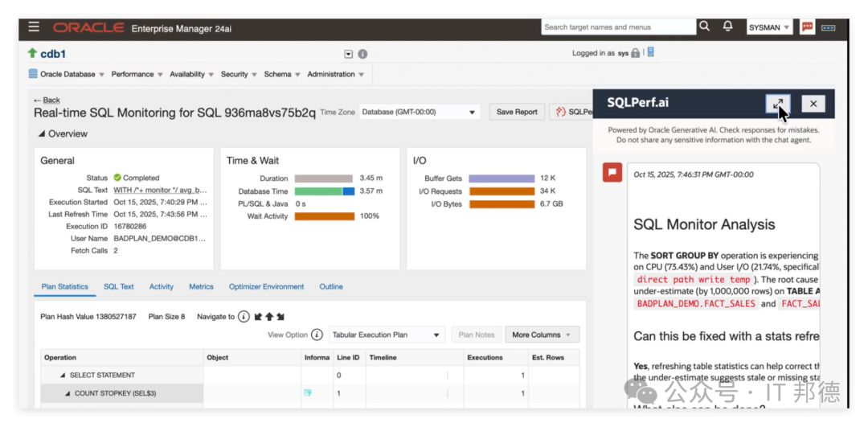Open the notifications bell
This screenshot has width=868, height=427.
coord(728,26)
